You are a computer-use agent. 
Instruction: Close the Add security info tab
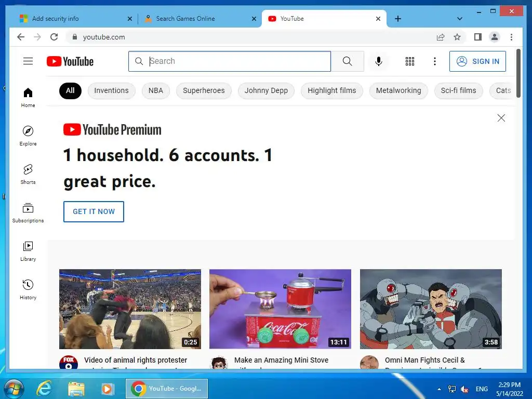129,19
